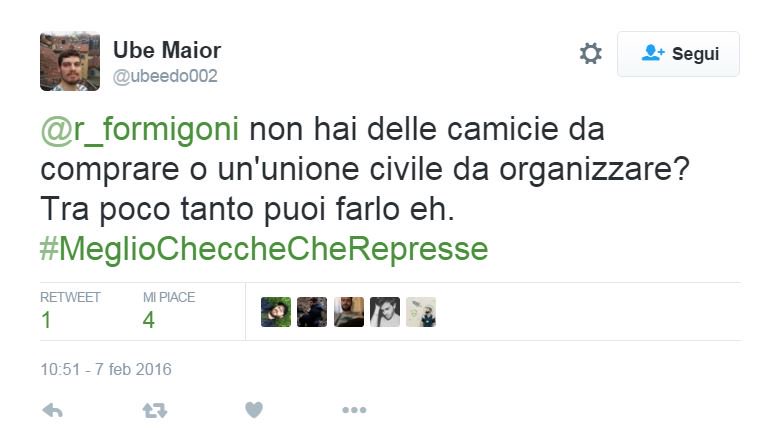This screenshot has height=442, width=782.
Task: Follow the account with Segui button
Action: [678, 54]
